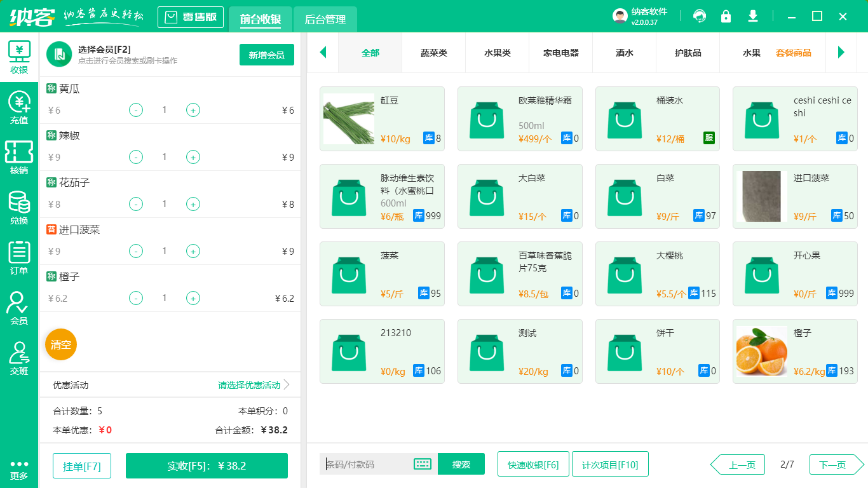Screen dimensions: 868x488
Task: Decrease quantity of 辣椒
Action: click(x=136, y=157)
